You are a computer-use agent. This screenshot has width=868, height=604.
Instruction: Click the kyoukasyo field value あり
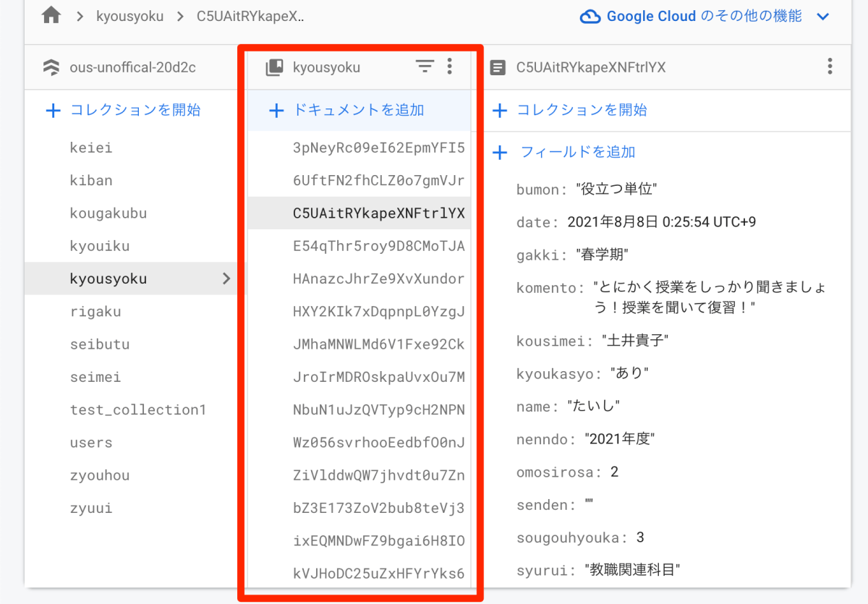(629, 373)
